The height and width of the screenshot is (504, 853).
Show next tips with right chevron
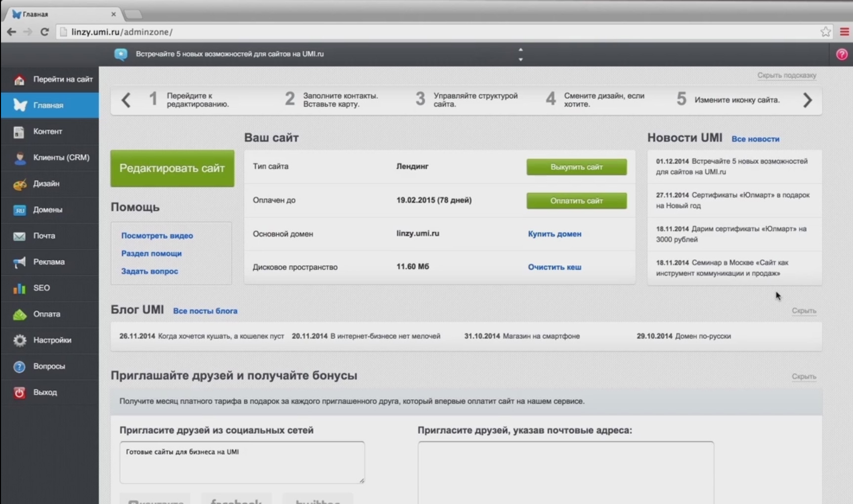(x=807, y=100)
